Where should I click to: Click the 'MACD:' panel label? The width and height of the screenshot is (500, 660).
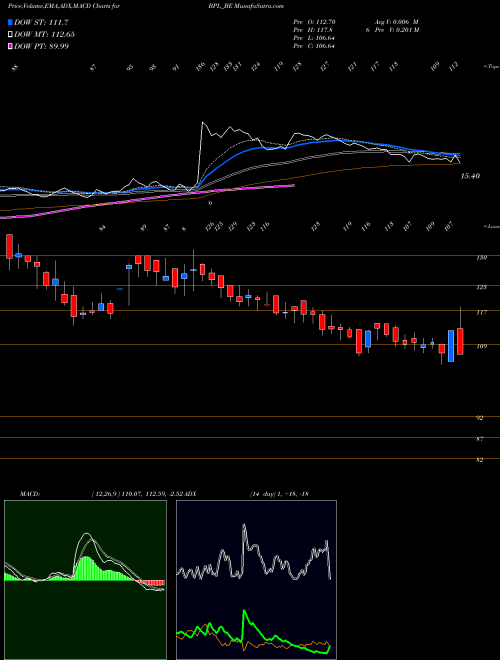click(x=29, y=493)
